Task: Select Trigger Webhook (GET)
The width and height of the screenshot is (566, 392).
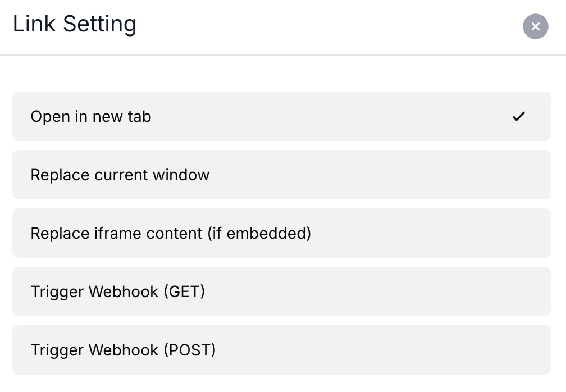Action: click(281, 291)
